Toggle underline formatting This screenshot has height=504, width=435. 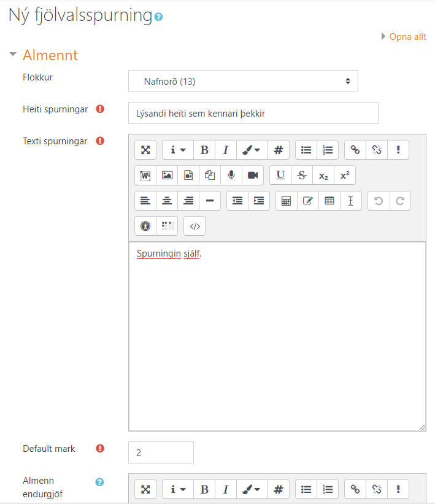(280, 175)
